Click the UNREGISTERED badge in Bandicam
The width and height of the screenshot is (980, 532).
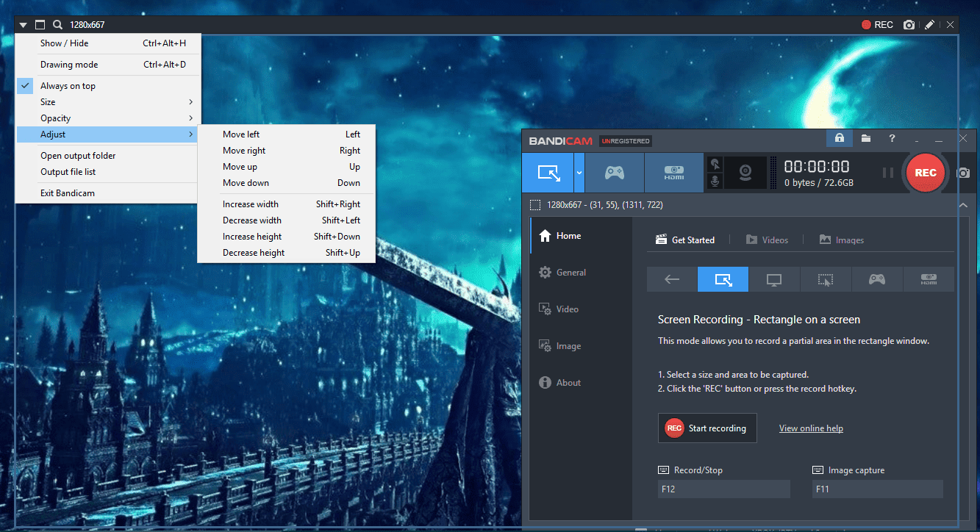(626, 140)
